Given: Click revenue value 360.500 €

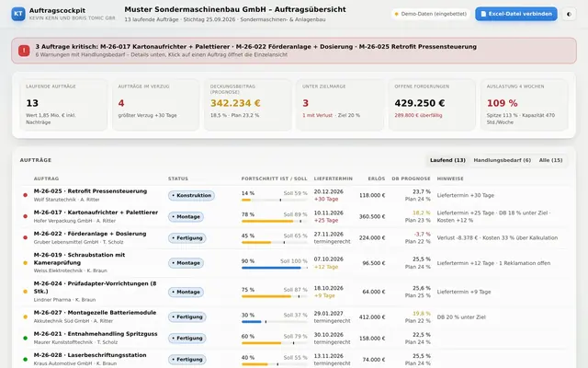Looking at the screenshot, I should [372, 217].
